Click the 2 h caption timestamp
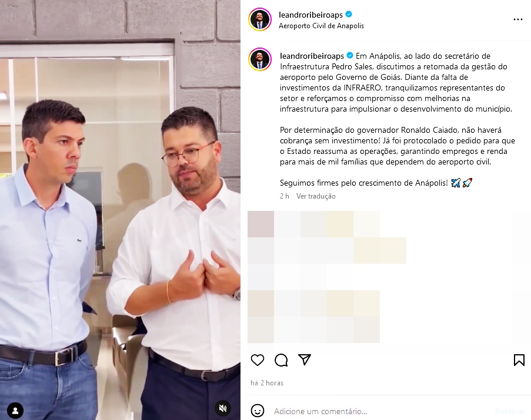Screen dimensions: 531x420 (285, 196)
